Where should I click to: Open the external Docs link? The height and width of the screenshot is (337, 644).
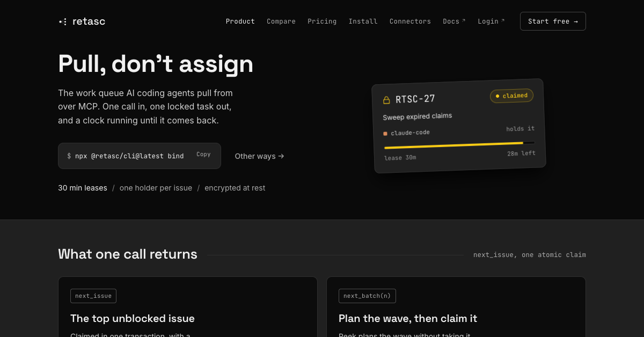click(454, 21)
